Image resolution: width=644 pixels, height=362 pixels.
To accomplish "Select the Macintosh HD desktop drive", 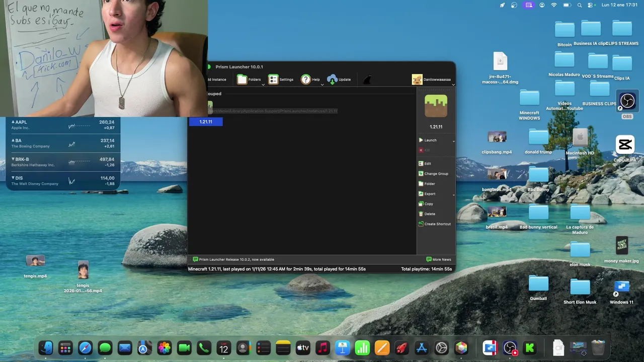I will point(580,142).
